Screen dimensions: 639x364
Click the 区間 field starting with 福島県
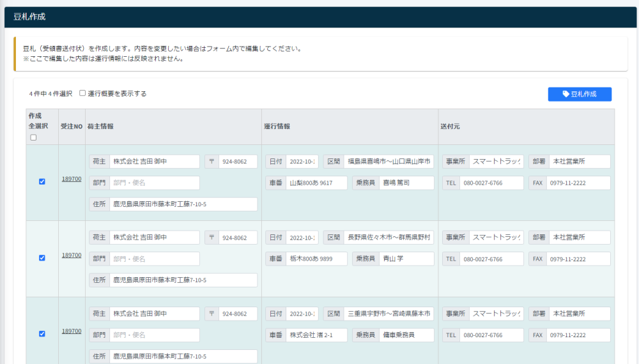pos(389,162)
